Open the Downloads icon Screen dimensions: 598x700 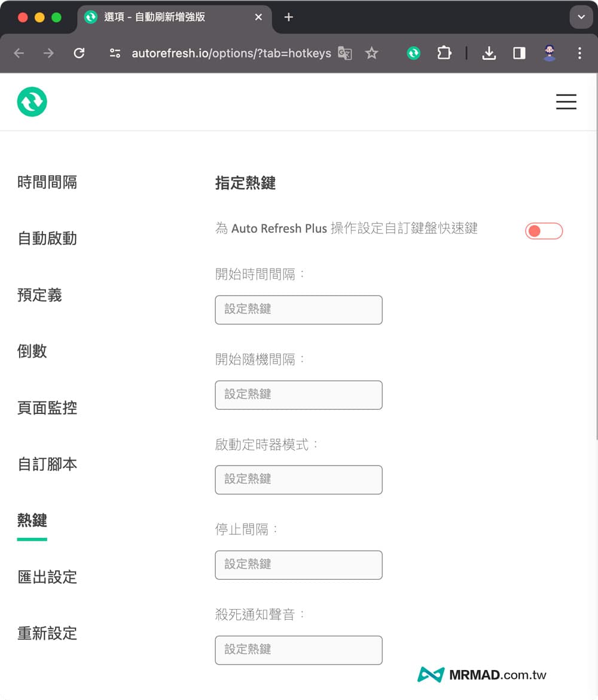tap(489, 54)
